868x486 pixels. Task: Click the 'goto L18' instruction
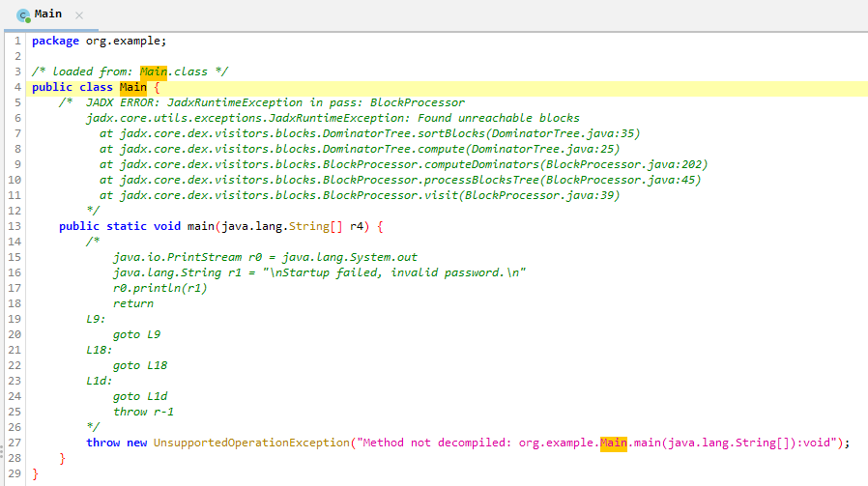(x=140, y=365)
